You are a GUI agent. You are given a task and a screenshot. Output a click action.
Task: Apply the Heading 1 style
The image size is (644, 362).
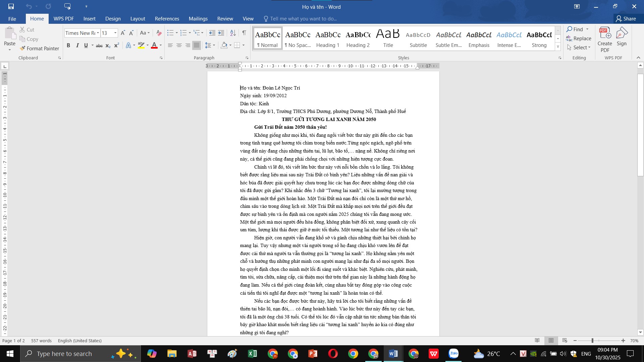(328, 39)
